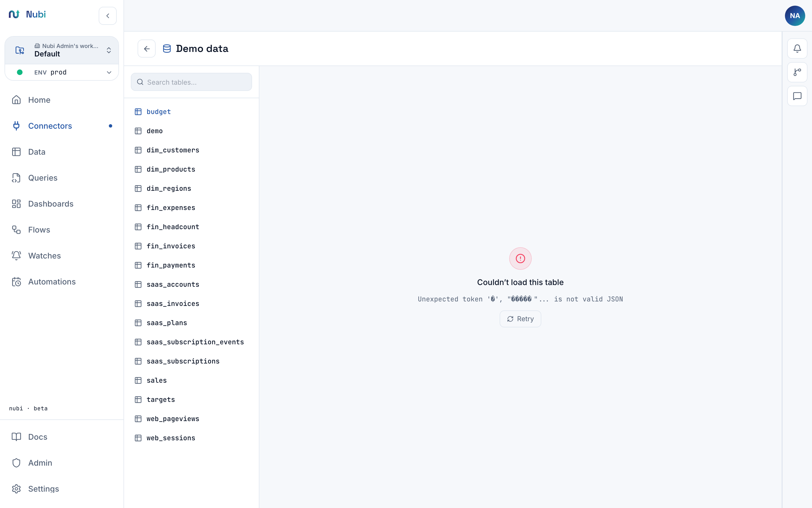Open the saas_accounts table
Image resolution: width=812 pixels, height=508 pixels.
click(x=191, y=284)
